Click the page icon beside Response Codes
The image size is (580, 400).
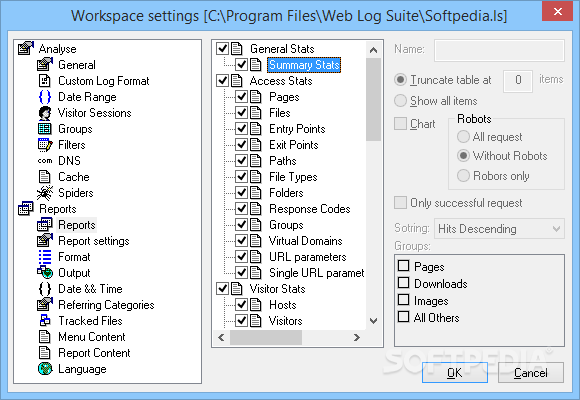(256, 209)
